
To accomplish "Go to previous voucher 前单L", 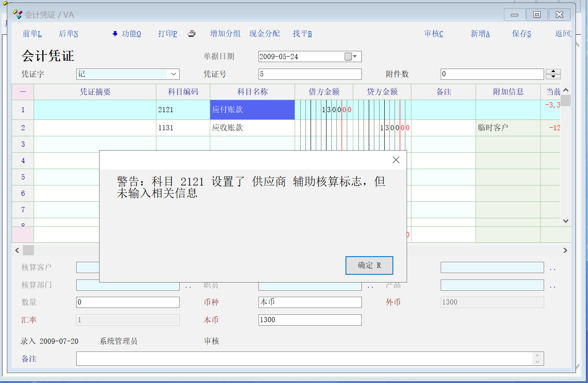I will pyautogui.click(x=32, y=34).
